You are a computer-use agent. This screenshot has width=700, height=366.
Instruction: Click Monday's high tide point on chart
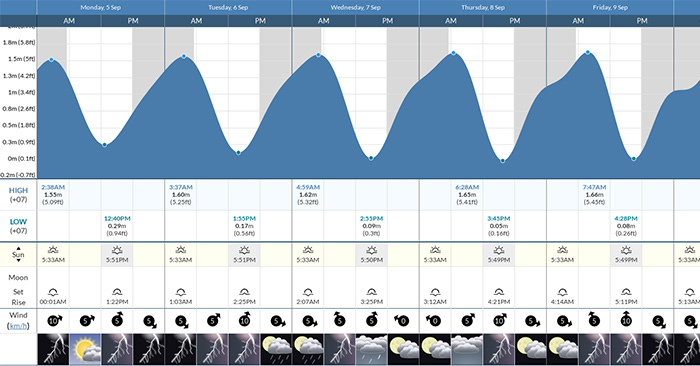(51, 60)
